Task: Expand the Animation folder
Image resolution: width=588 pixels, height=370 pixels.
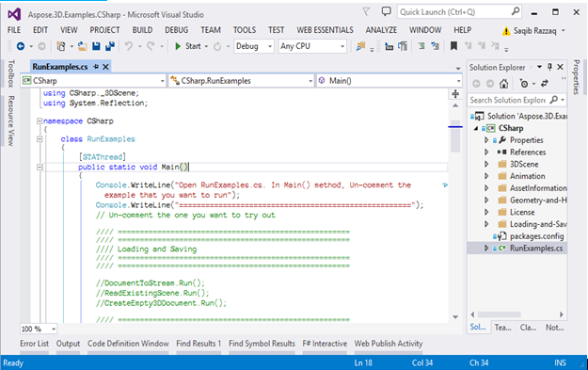Action: point(486,176)
